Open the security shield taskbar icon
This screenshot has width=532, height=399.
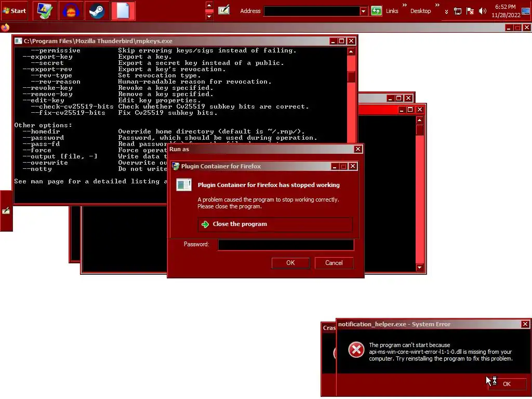pyautogui.click(x=45, y=10)
